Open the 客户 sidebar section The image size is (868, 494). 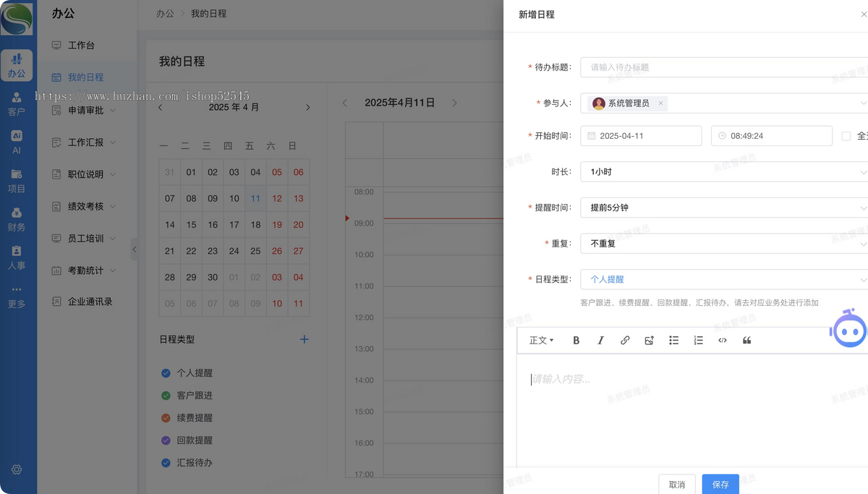point(17,104)
